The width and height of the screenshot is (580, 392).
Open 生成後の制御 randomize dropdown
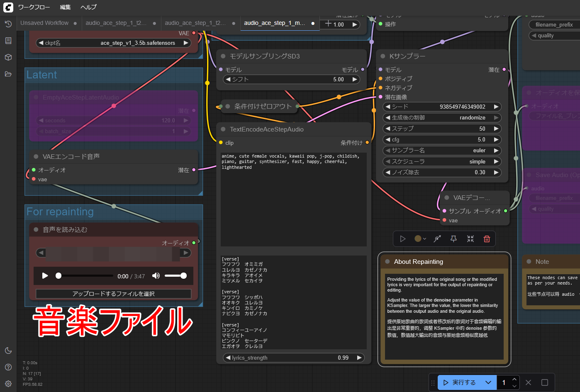coord(442,117)
